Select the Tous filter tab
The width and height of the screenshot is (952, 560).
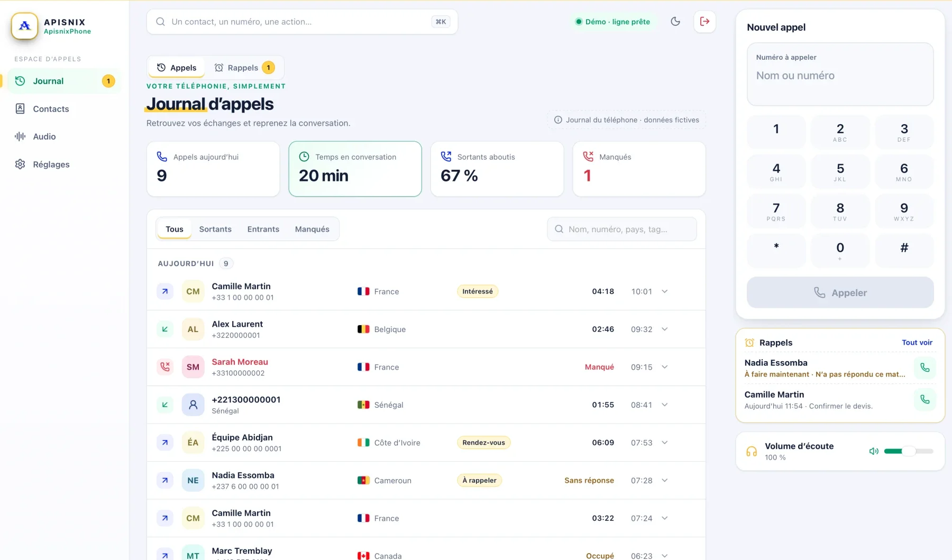[x=174, y=229]
